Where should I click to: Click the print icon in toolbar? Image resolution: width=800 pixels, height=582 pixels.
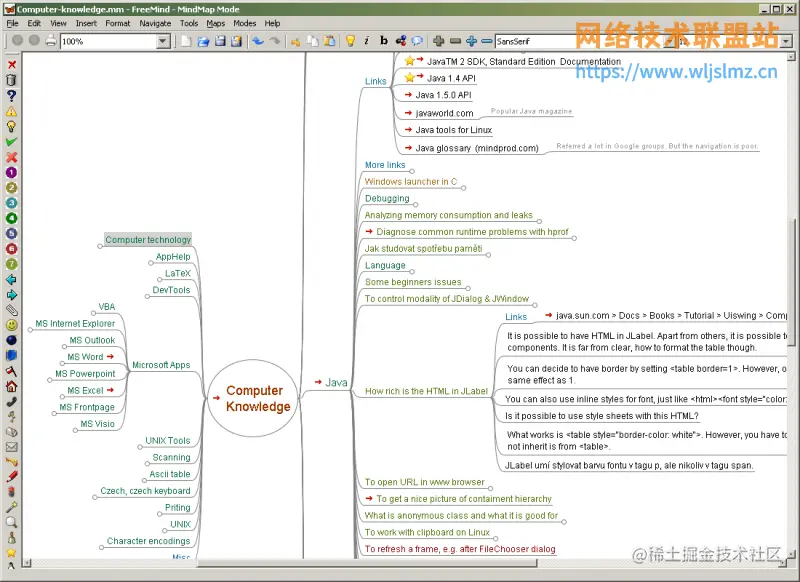point(51,41)
